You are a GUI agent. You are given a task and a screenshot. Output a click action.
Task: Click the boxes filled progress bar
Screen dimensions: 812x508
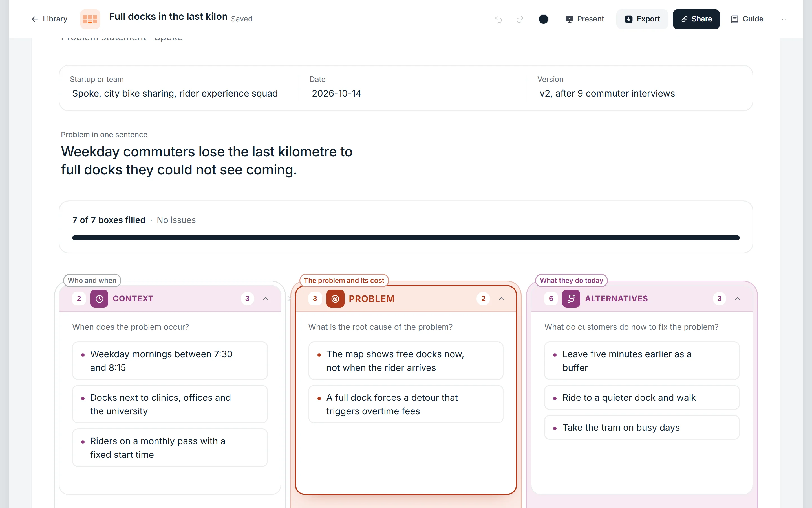pyautogui.click(x=406, y=238)
